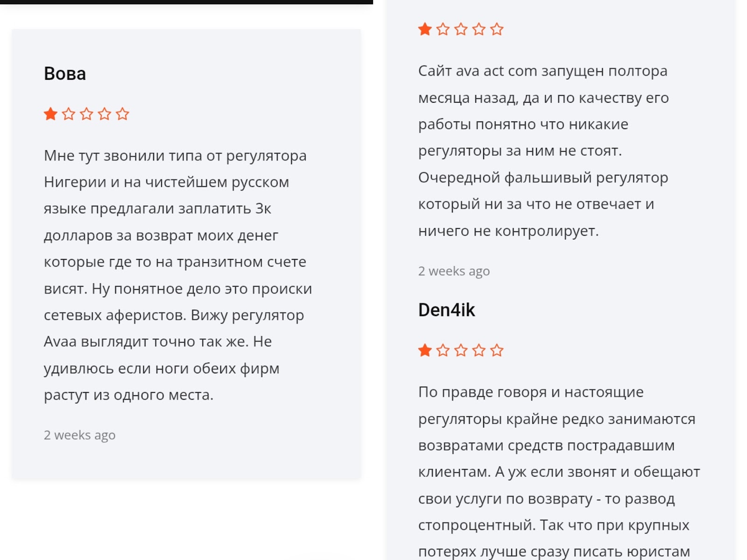Click the fourth star in Вова's rating
Image resolution: width=747 pixels, height=560 pixels.
click(x=105, y=114)
